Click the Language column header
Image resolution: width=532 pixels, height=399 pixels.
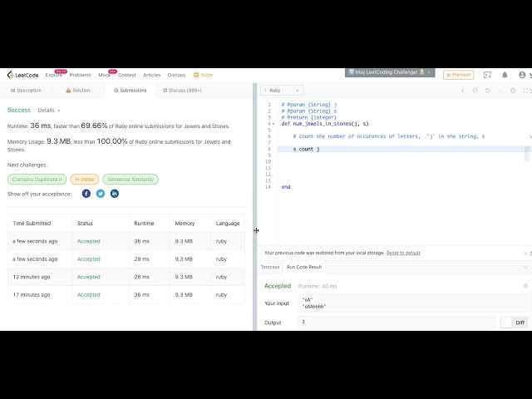click(x=228, y=224)
